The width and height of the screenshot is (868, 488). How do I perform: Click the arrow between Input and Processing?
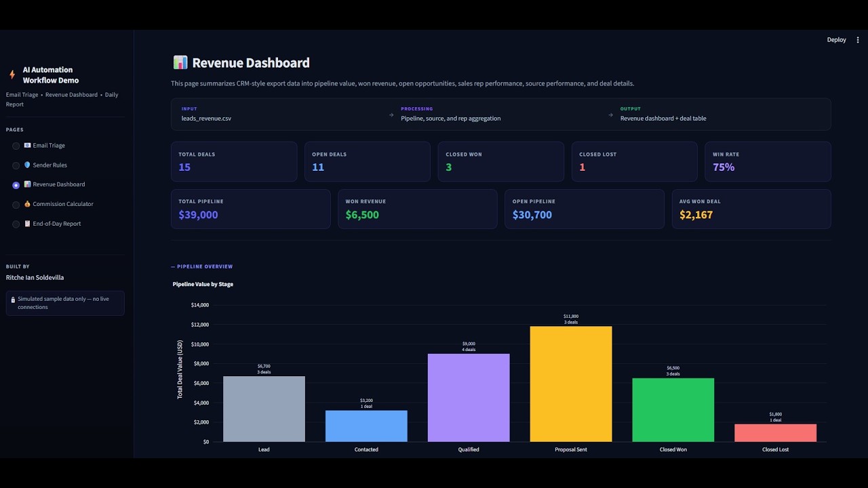(x=391, y=115)
